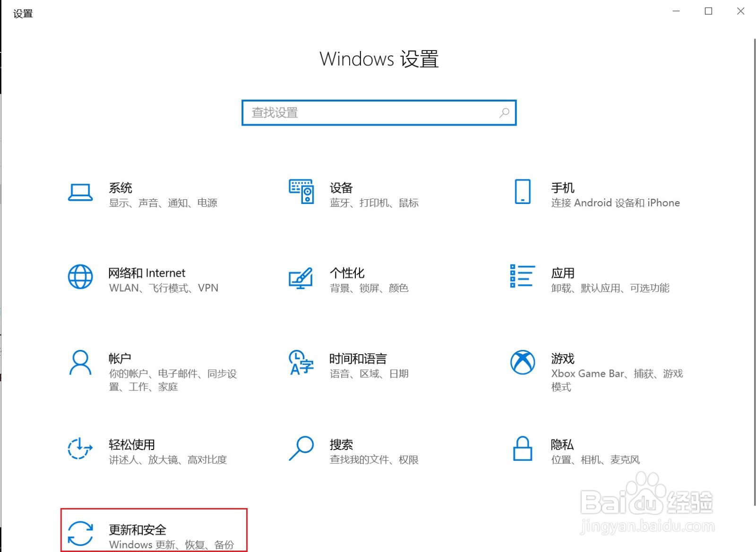Open 更新和安全 title link
The image size is (756, 552).
pyautogui.click(x=137, y=530)
